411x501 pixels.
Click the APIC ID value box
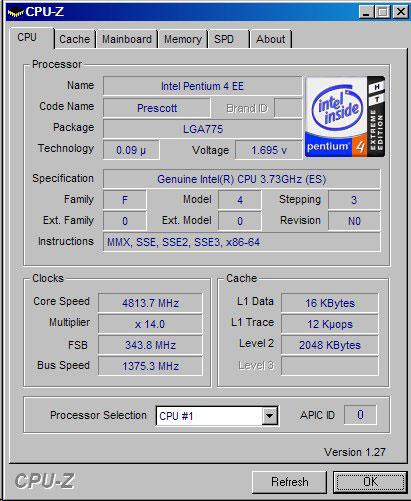360,415
